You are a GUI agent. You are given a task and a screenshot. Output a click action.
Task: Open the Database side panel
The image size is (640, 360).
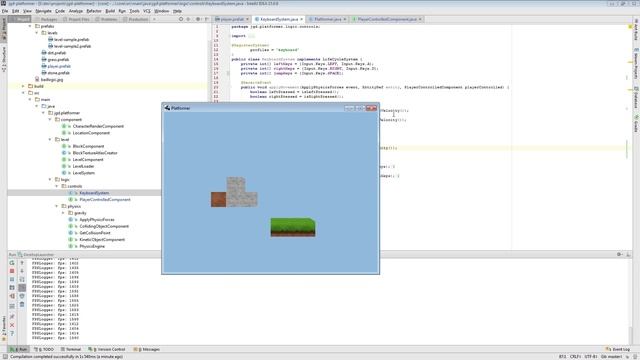(x=636, y=98)
